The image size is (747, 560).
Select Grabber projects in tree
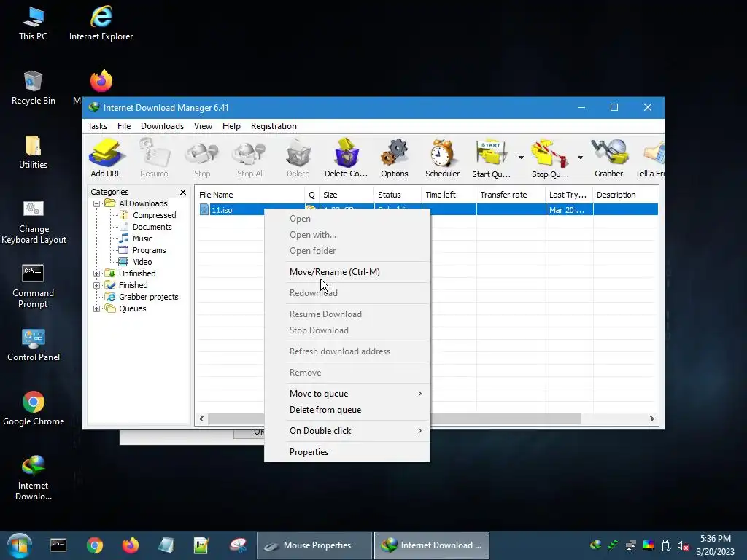(x=148, y=297)
